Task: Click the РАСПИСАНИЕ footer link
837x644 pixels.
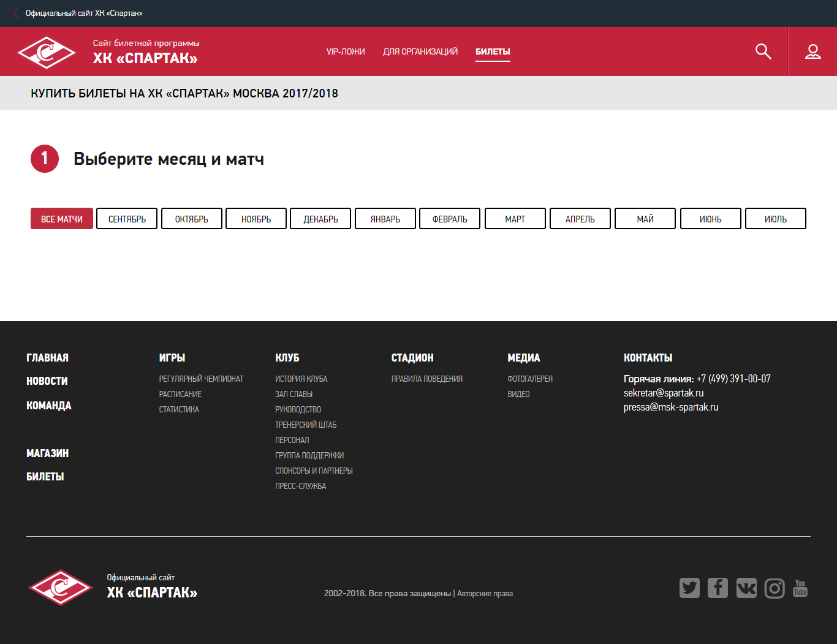Action: 180,394
